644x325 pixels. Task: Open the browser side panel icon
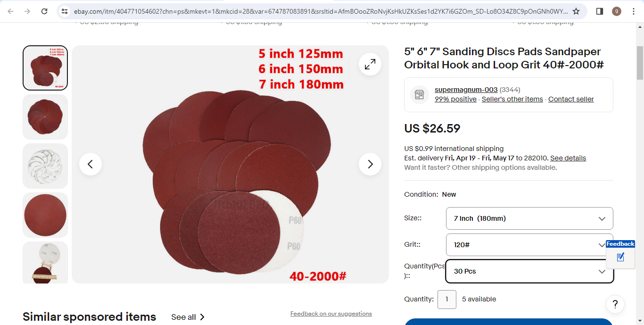[600, 11]
